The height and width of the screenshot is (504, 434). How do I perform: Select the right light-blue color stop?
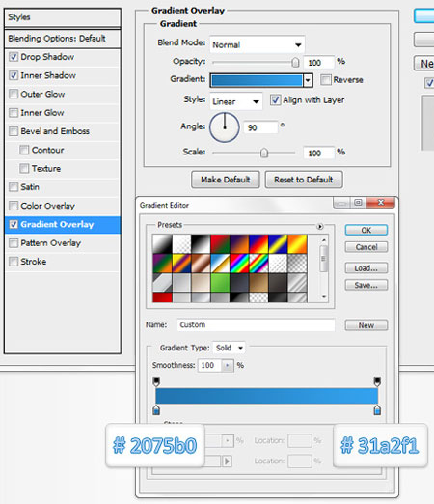click(377, 410)
